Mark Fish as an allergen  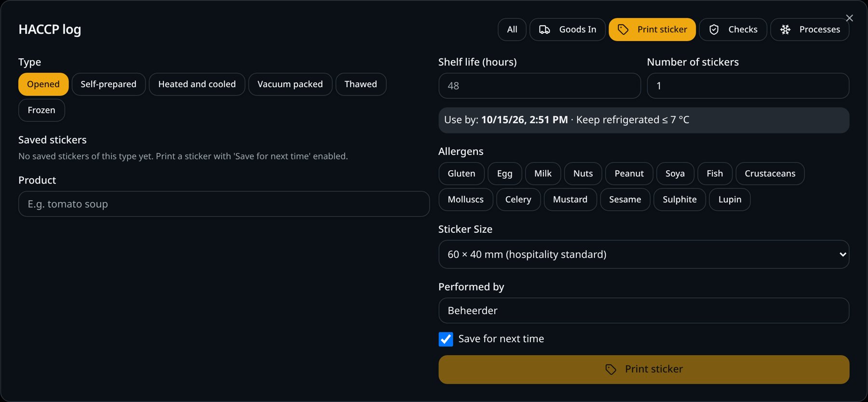coord(715,174)
